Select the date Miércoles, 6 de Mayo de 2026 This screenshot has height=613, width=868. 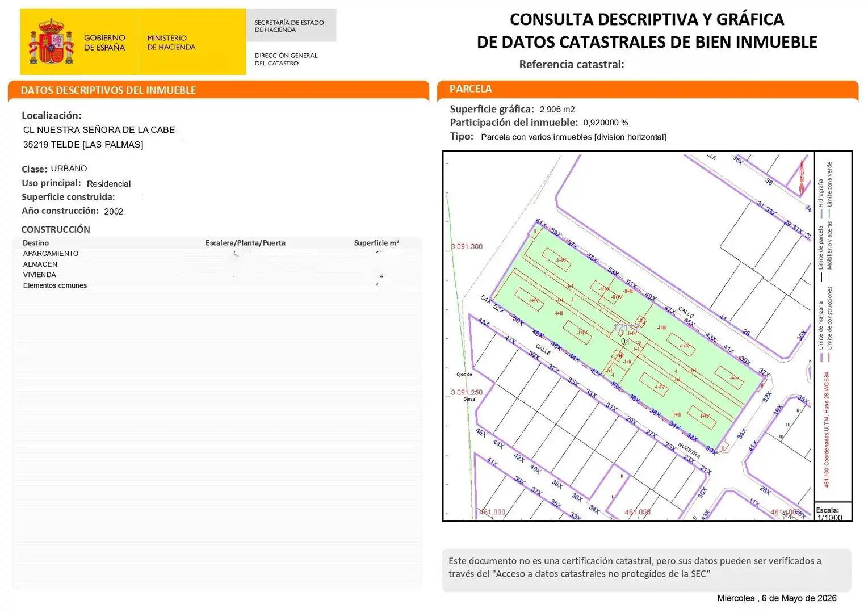[x=777, y=598]
